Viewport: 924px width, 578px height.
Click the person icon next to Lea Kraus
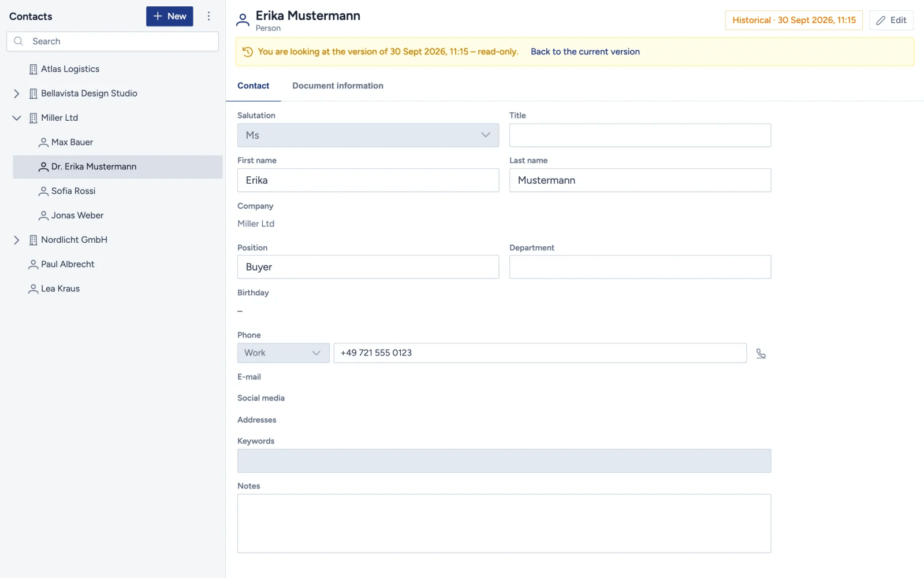pyautogui.click(x=33, y=288)
